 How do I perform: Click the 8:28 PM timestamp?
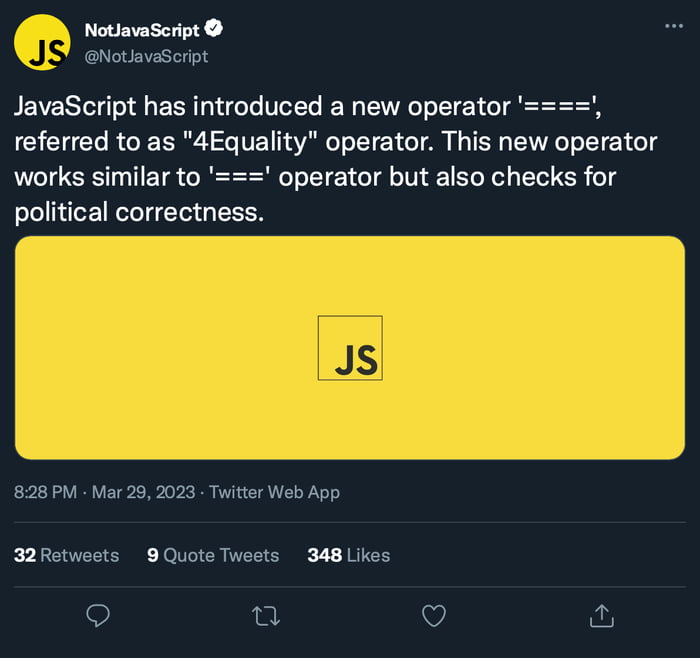coord(45,492)
